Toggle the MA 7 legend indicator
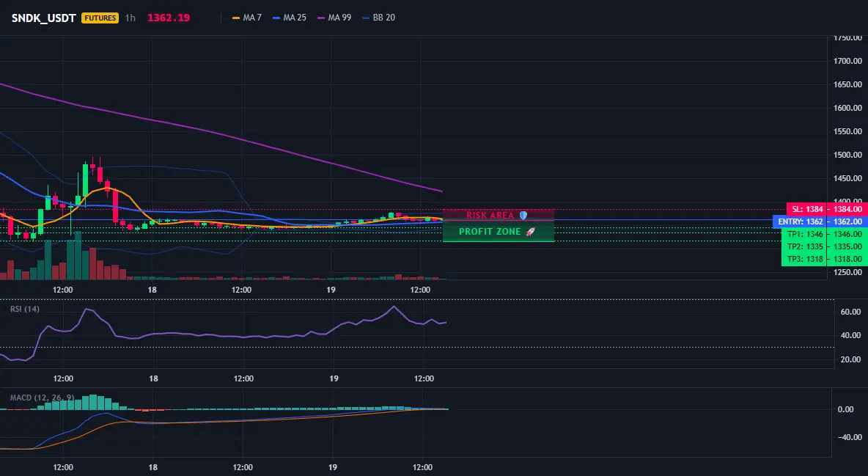Screen dimensions: 868x476 coord(247,18)
